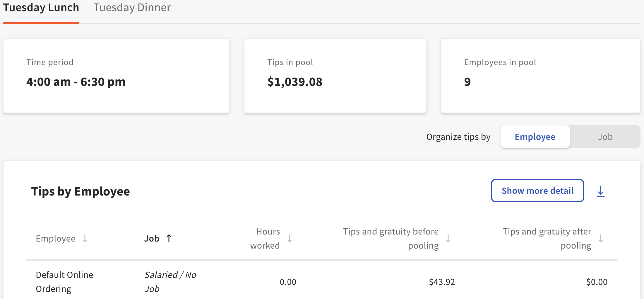
Task: Click the Show more detail button
Action: pos(537,191)
